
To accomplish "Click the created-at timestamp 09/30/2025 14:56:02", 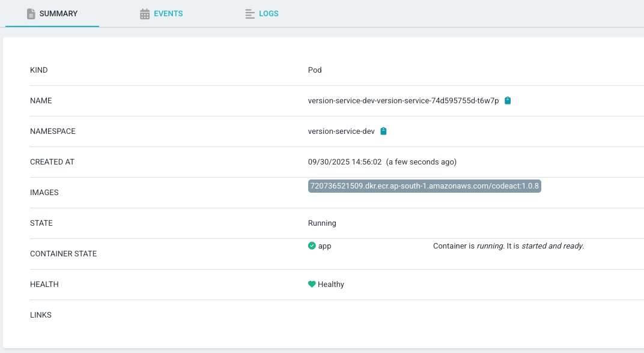I will tap(345, 162).
